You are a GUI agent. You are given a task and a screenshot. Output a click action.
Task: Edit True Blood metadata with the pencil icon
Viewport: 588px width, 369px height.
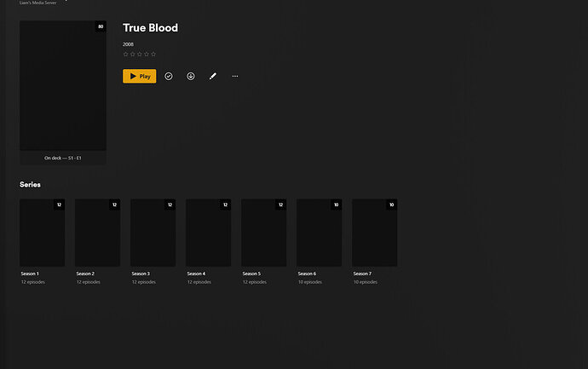coord(213,76)
